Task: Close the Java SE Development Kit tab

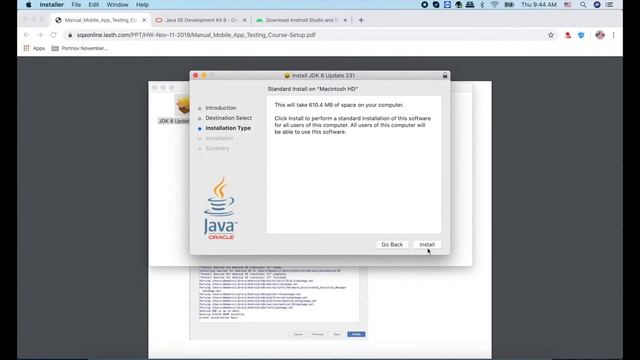Action: click(244, 20)
